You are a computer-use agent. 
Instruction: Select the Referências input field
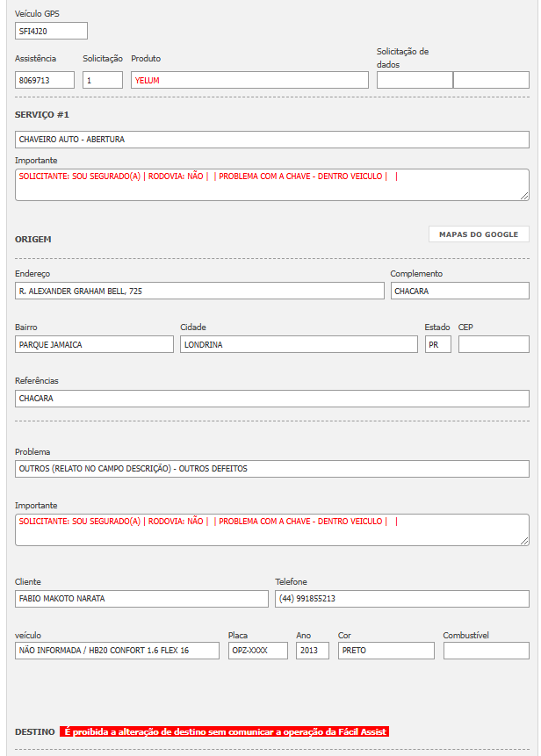point(272,399)
